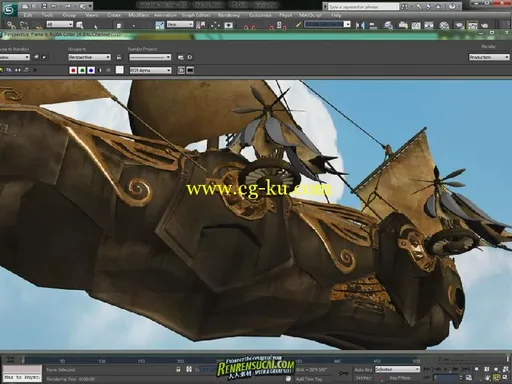The width and height of the screenshot is (512, 384).
Task: Expand the Area to Render dropdown
Action: pos(14,57)
